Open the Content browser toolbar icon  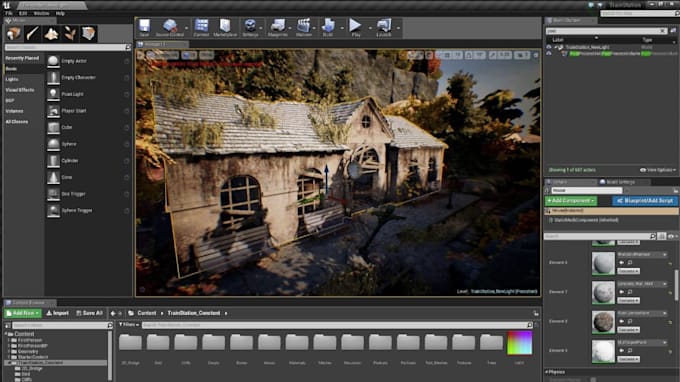pos(201,27)
